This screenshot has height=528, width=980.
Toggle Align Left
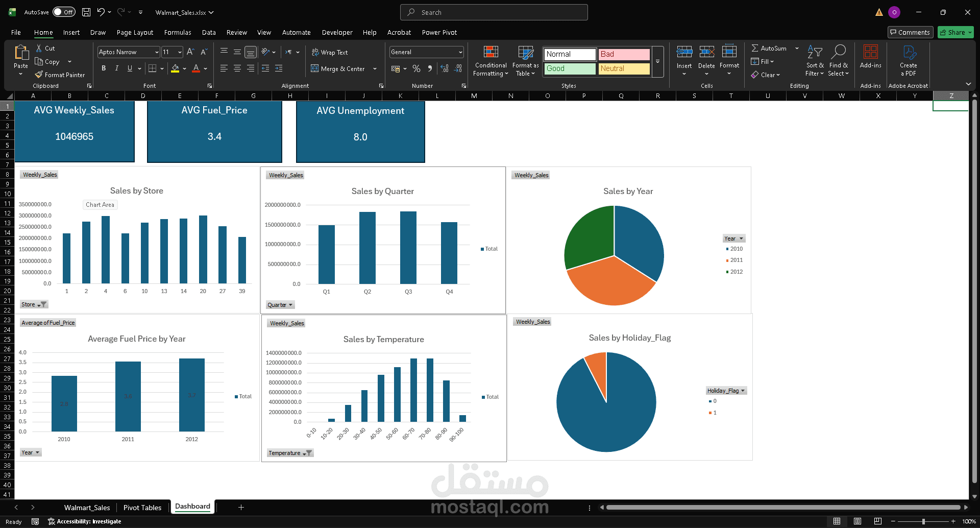(224, 68)
